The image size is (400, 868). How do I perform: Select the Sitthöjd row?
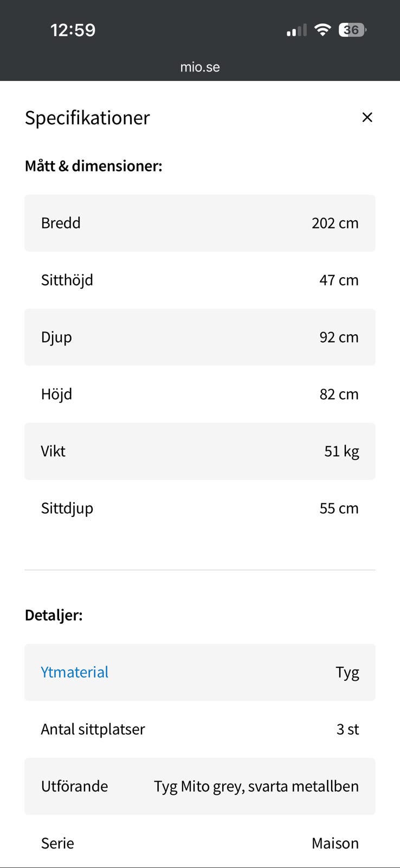200,280
